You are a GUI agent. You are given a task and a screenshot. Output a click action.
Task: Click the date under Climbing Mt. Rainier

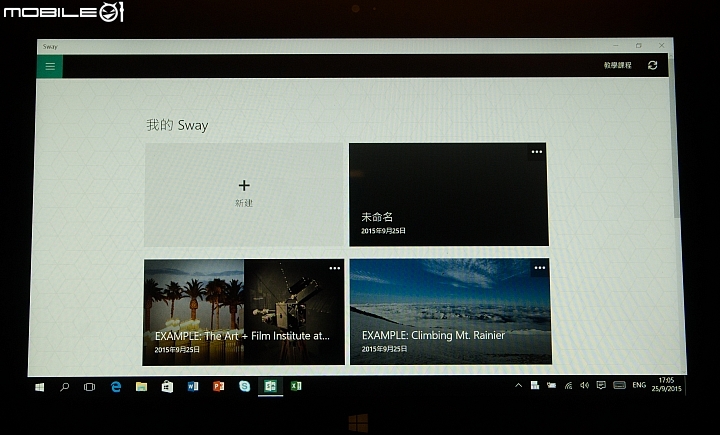(384, 349)
